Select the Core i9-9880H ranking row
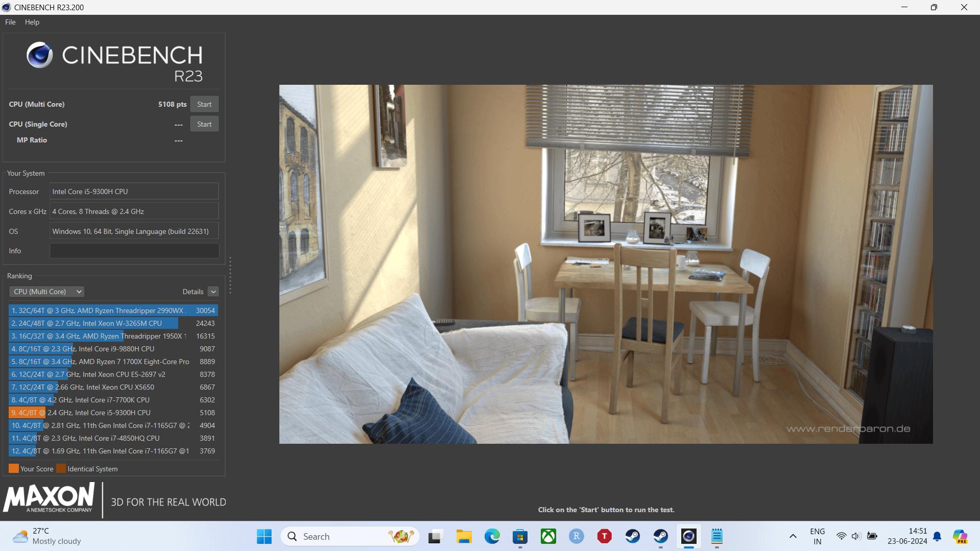 point(113,349)
